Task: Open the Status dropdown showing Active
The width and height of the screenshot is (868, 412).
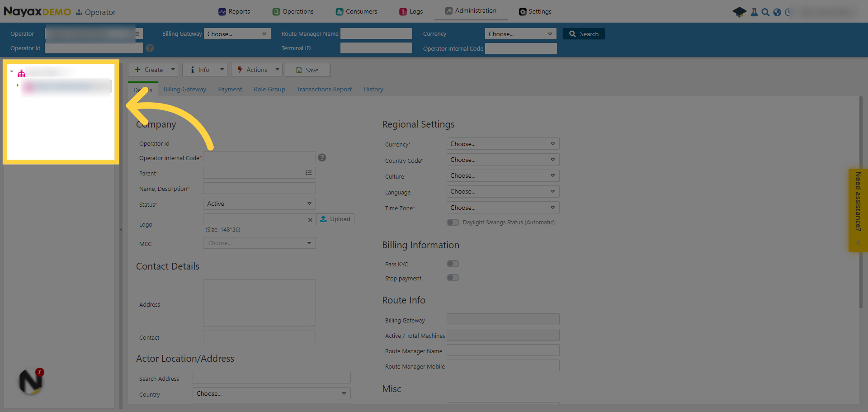Action: click(259, 204)
